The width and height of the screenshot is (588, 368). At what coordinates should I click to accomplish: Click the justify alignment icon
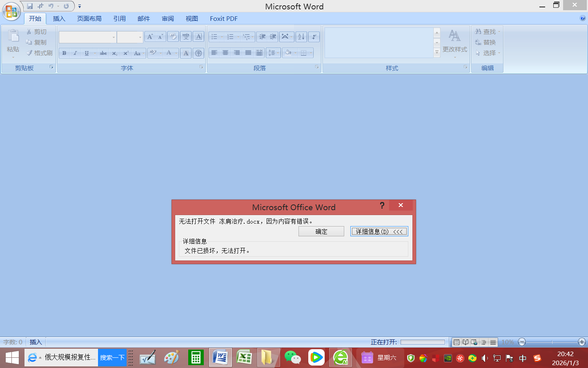248,53
